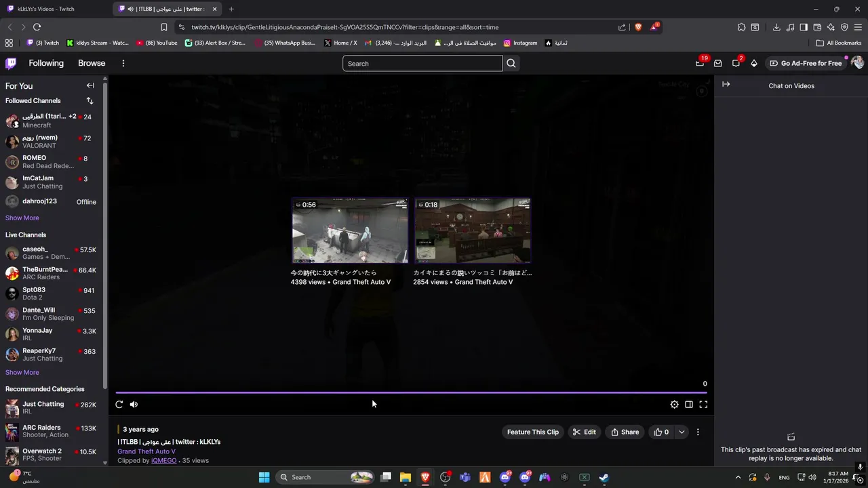
Task: Show more followed channels
Action: tap(22, 218)
